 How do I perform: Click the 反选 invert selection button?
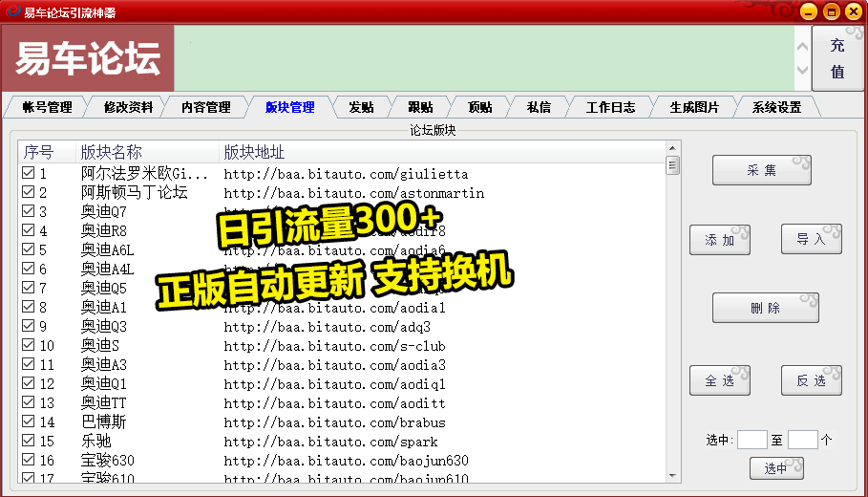pyautogui.click(x=811, y=380)
